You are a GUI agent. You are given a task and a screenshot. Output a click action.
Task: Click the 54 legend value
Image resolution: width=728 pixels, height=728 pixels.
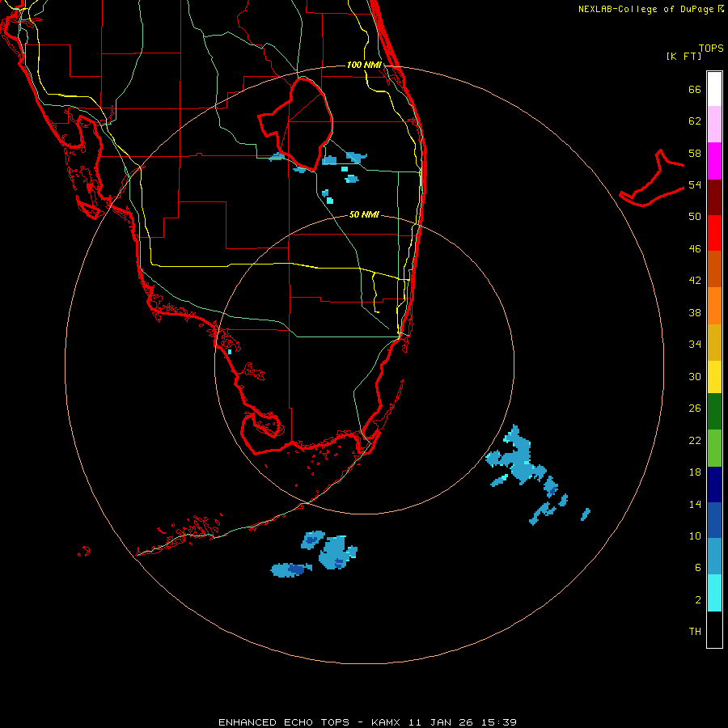point(695,184)
